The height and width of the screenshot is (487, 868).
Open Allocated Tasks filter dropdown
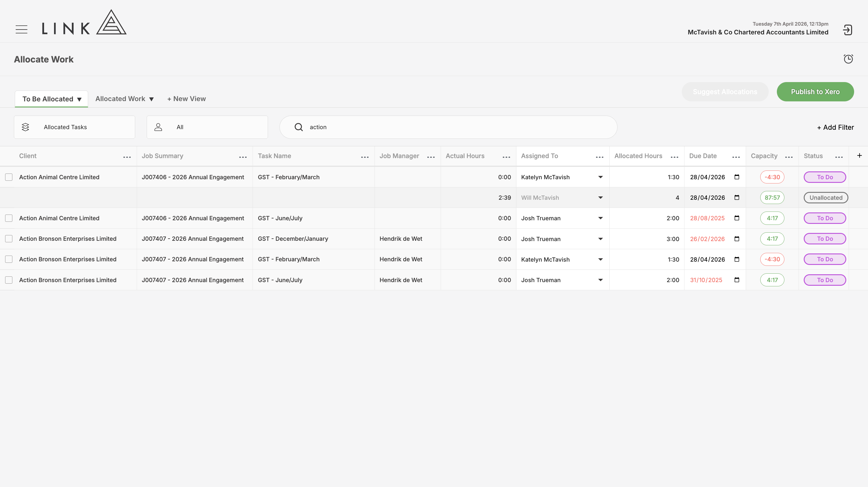coord(75,127)
